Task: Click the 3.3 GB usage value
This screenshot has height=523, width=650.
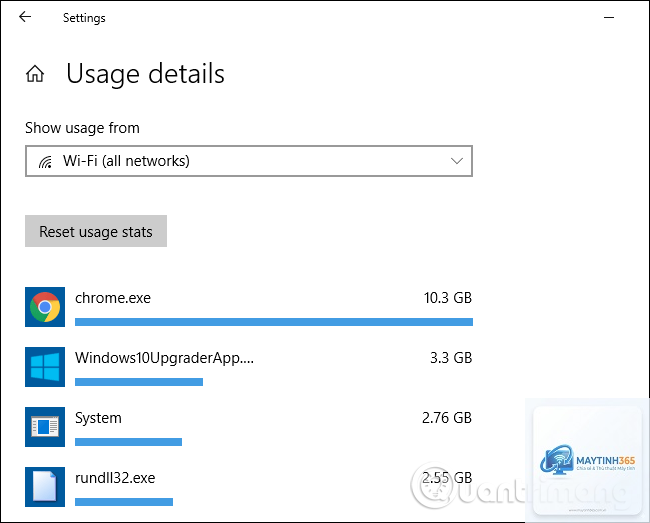Action: pos(451,358)
